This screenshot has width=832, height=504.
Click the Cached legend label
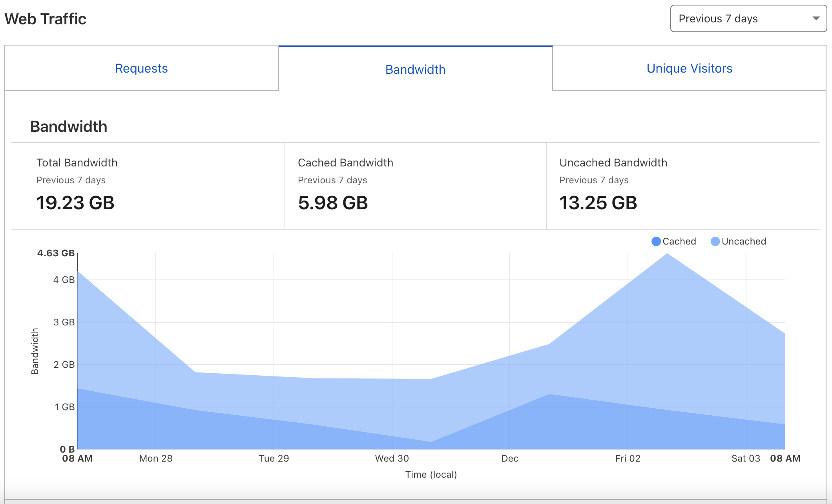point(679,241)
